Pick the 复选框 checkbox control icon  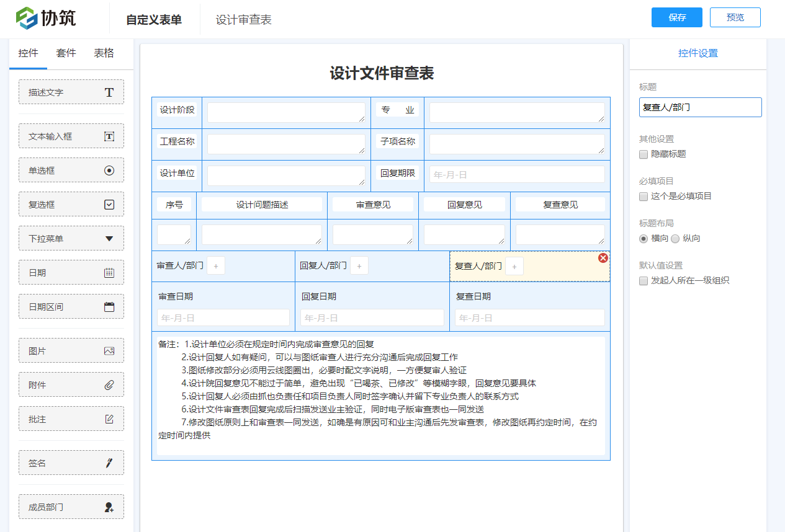pos(109,205)
